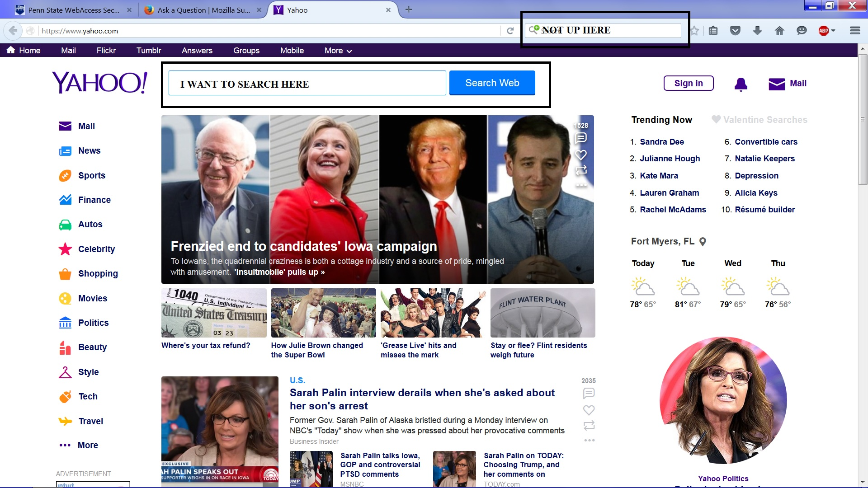Click Search Web button
868x488 pixels.
[492, 83]
